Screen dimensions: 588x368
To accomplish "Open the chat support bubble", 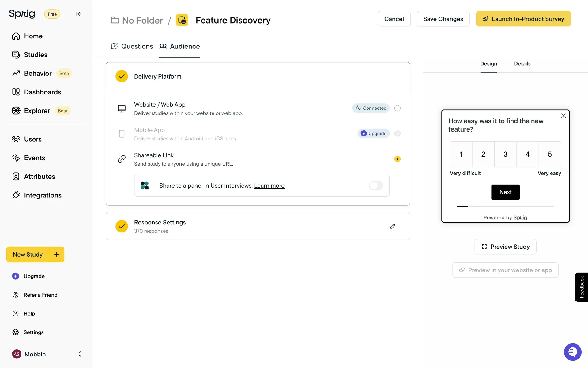I will (x=572, y=352).
